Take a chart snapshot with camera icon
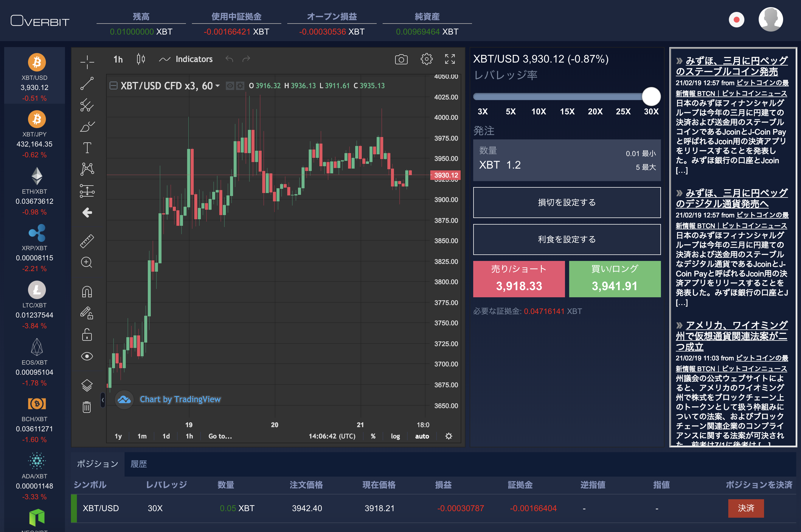 [x=401, y=59]
